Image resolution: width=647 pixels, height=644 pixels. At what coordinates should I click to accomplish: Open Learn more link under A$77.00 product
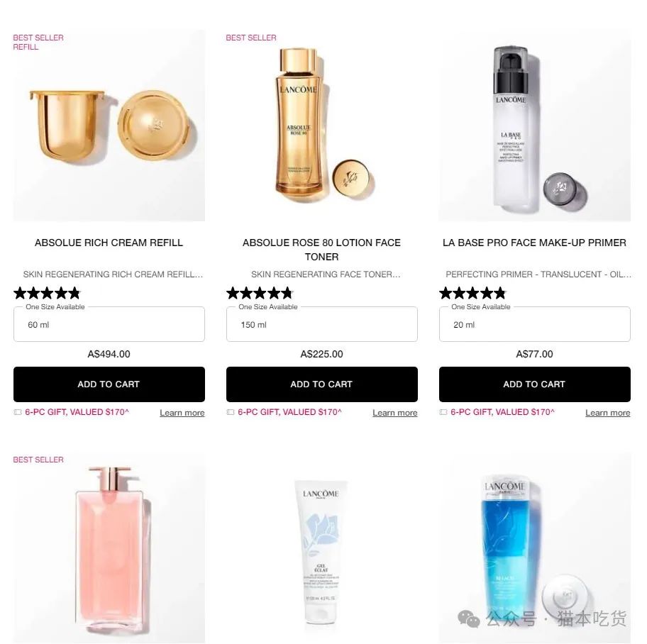(x=608, y=413)
